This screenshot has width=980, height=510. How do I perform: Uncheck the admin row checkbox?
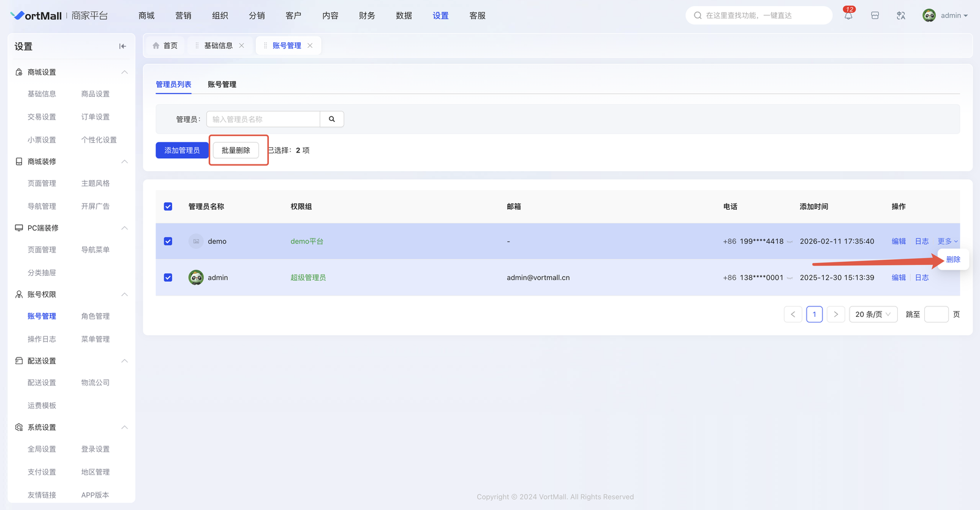168,278
